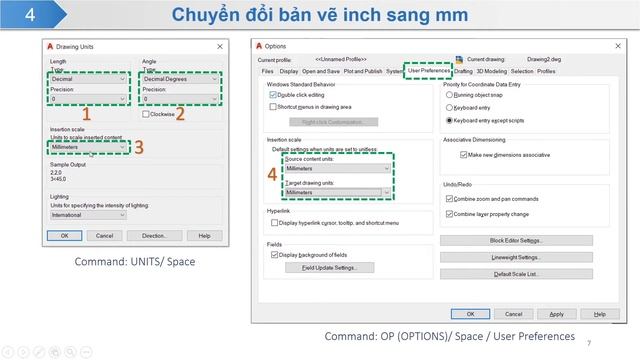Click OK in Options dialog
Image resolution: width=640 pixels, height=360 pixels.
(x=471, y=314)
